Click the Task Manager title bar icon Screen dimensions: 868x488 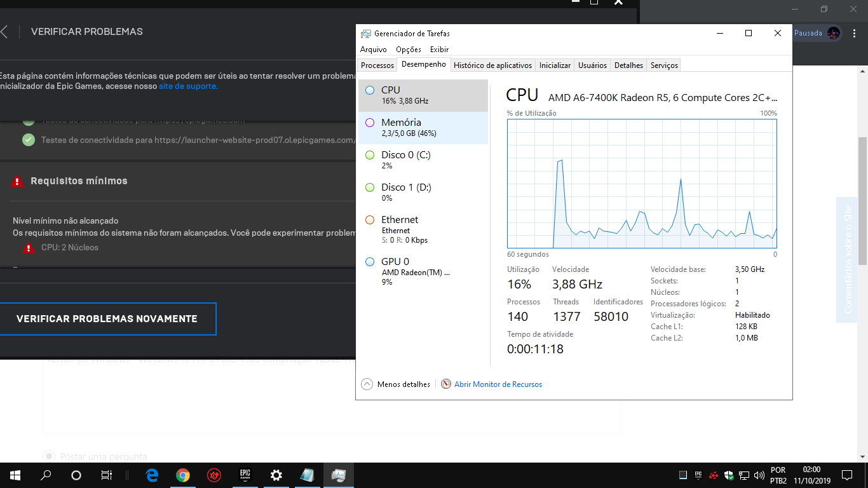[x=366, y=34]
